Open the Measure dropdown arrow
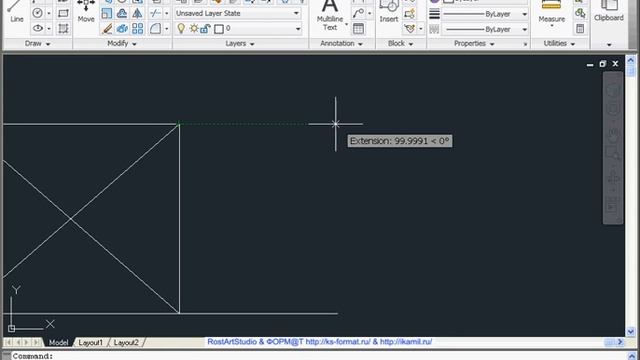The height and width of the screenshot is (360, 640). coord(551,26)
